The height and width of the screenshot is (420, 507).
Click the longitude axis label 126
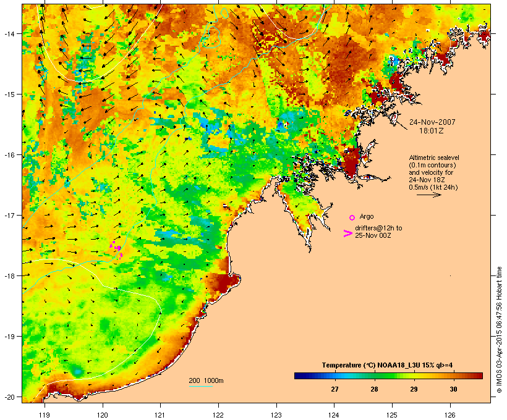pos(449,415)
